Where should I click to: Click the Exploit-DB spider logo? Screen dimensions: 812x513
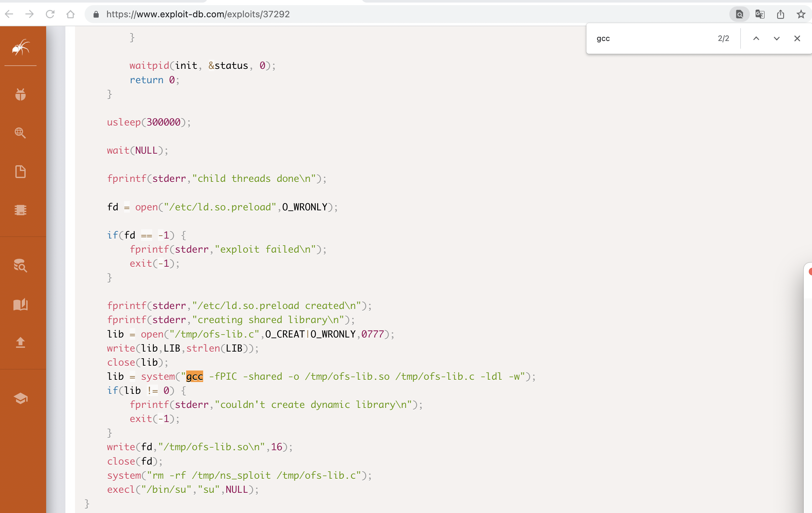(21, 47)
